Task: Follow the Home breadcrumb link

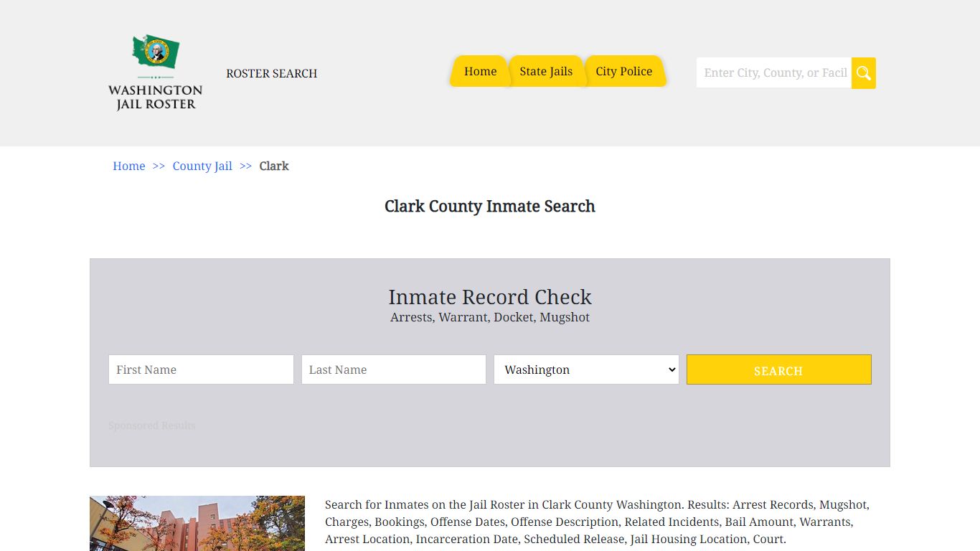Action: (x=129, y=166)
